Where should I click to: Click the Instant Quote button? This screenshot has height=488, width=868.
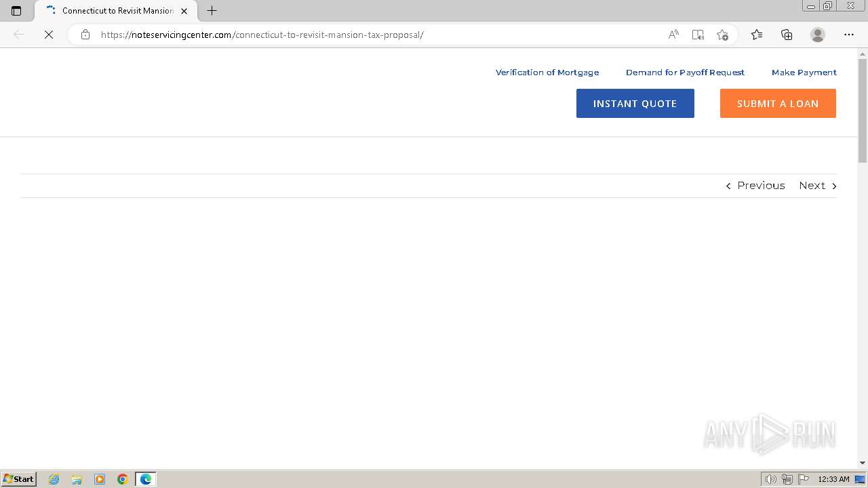pos(635,103)
